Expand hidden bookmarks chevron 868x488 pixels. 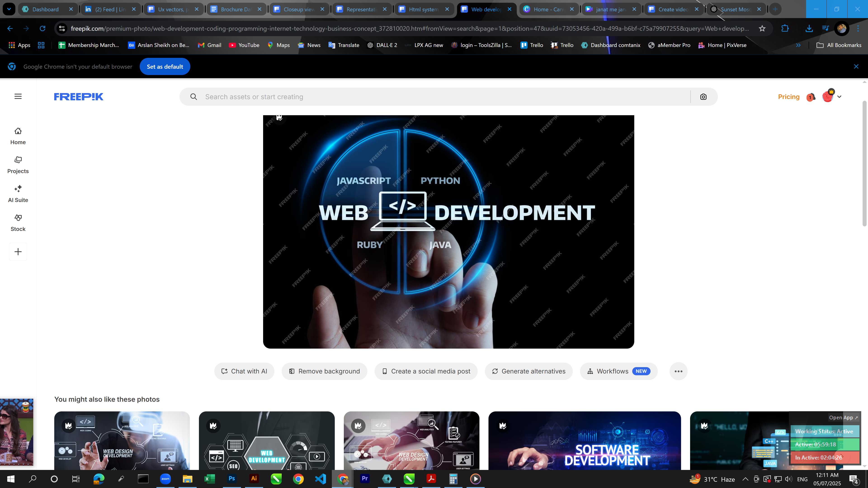pyautogui.click(x=798, y=45)
